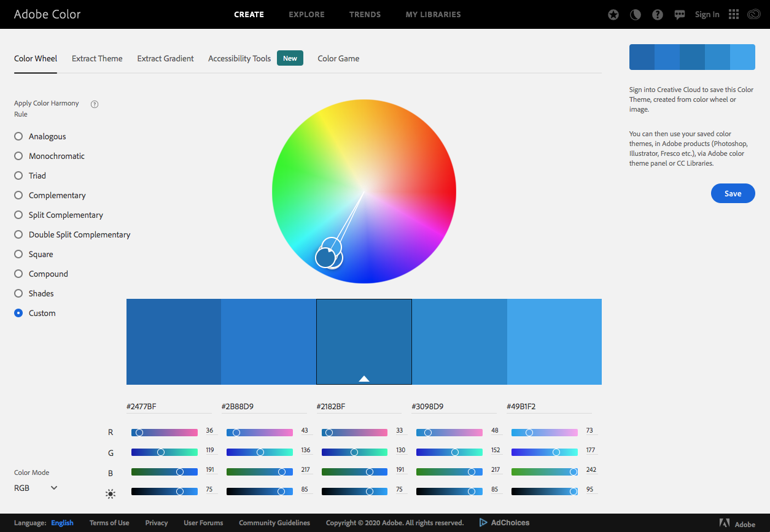
Task: Click the G value 130 field
Action: click(401, 450)
